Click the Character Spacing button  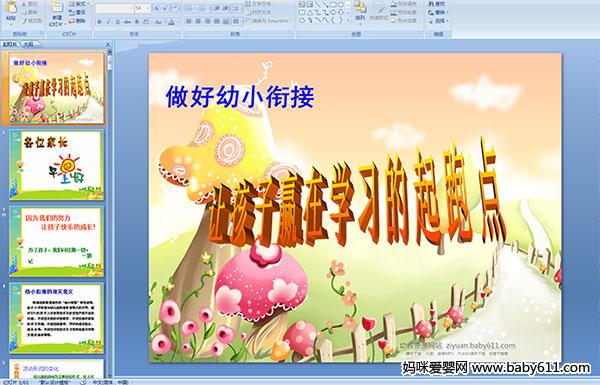coord(147,22)
